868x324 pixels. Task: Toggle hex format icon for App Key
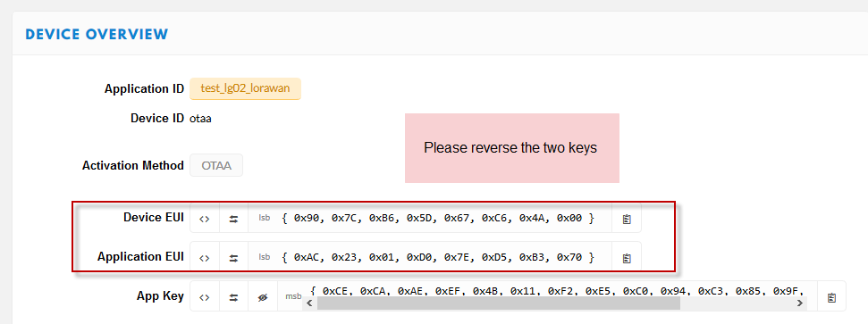[x=205, y=297]
